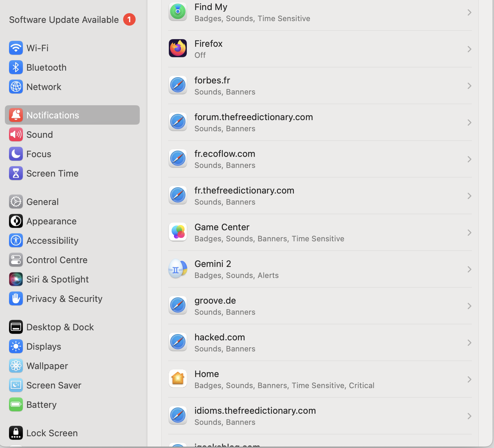Expand Find My notification settings chevron

(469, 12)
